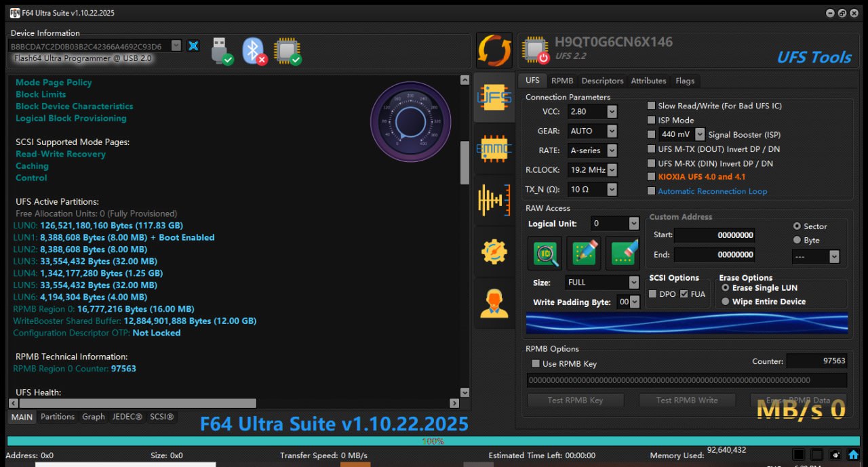This screenshot has width=868, height=467.
Task: Click the Test RPMB Write button
Action: point(687,400)
